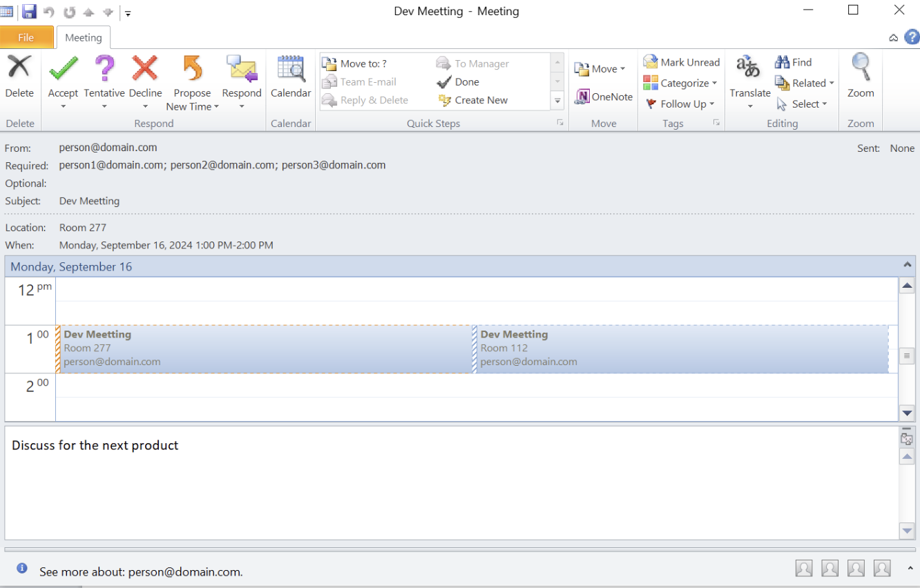
Task: Click the Accept green checkmark icon
Action: pos(63,69)
